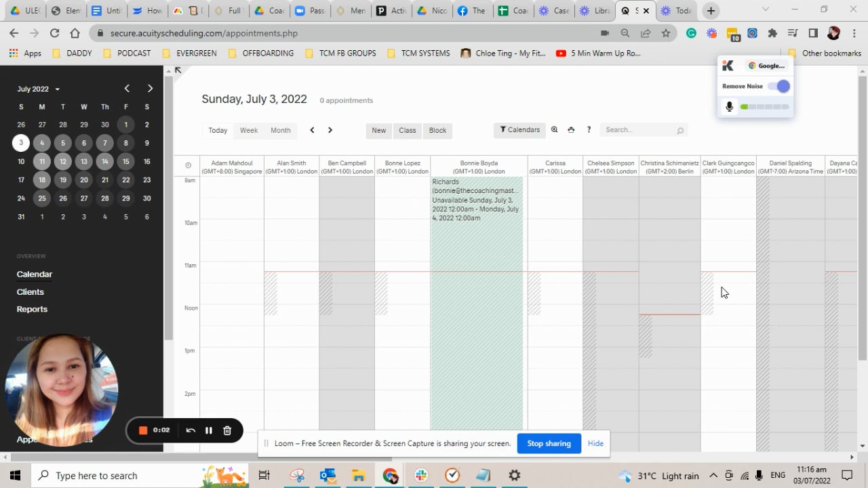Click the calendar Search field
This screenshot has width=868, height=488.
(644, 130)
